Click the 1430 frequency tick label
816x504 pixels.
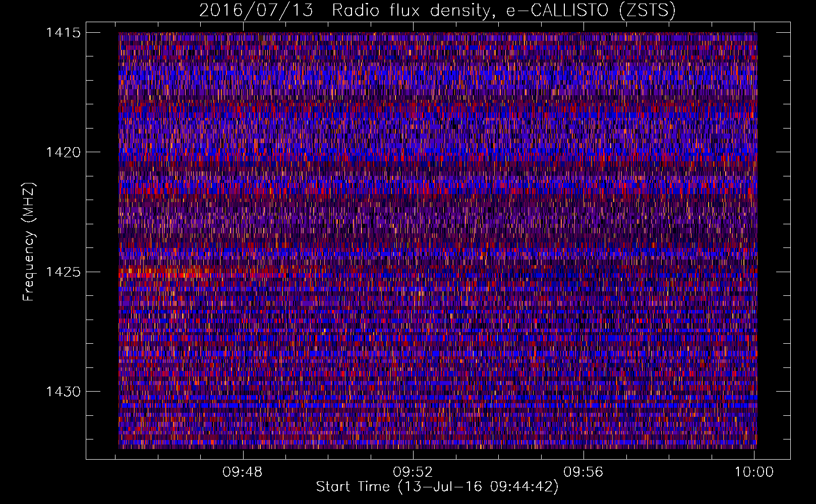click(63, 392)
